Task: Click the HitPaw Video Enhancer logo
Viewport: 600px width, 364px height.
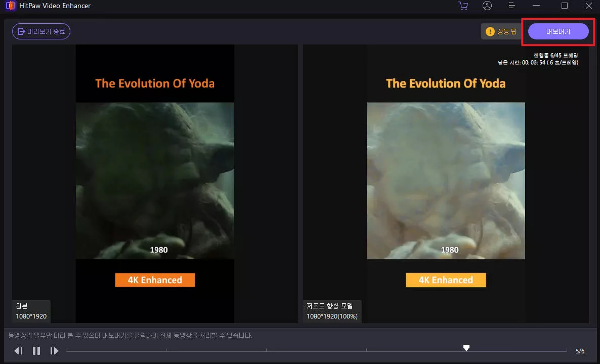Action: click(9, 6)
